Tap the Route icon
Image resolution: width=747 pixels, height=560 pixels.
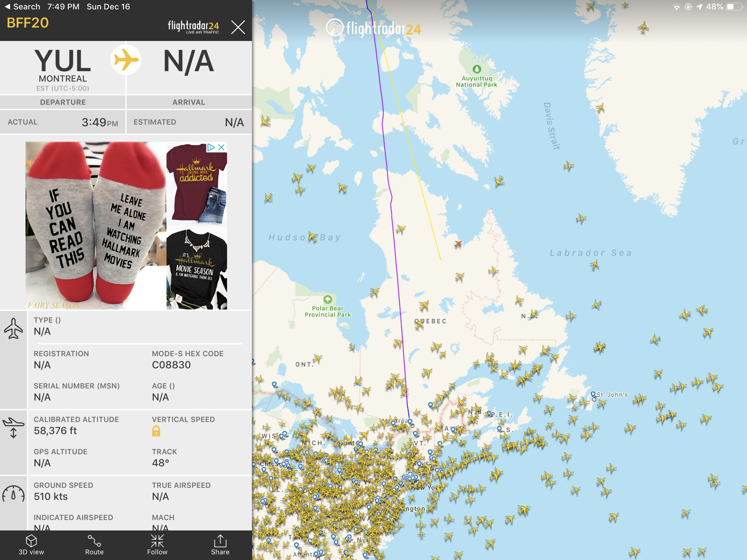coord(94,545)
